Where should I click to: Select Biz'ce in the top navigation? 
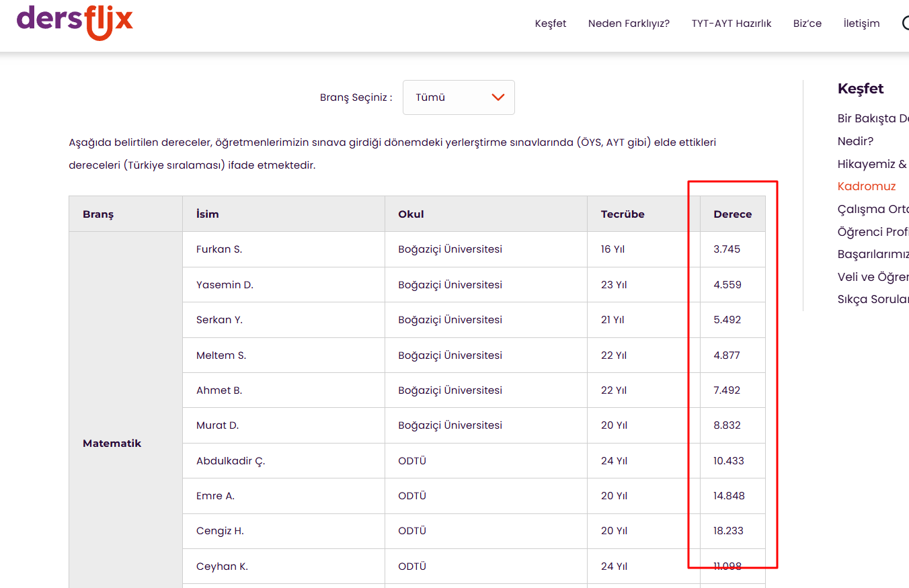[807, 24]
